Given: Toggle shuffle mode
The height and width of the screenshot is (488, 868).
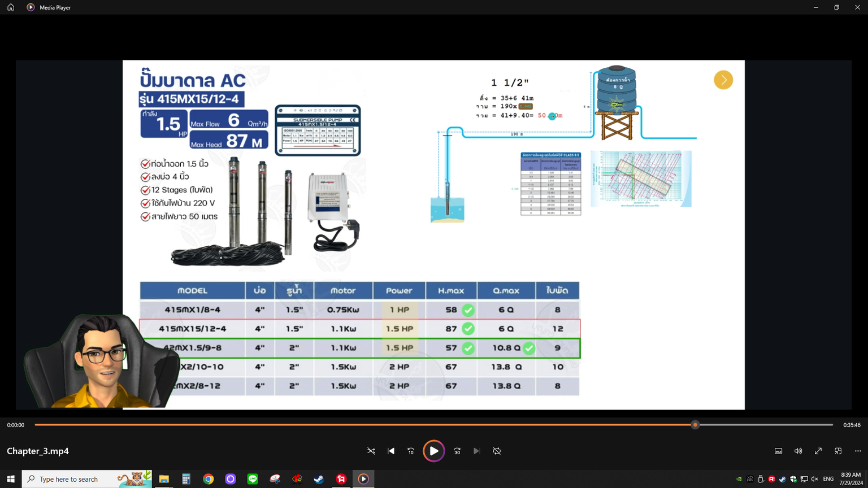Looking at the screenshot, I should point(371,451).
